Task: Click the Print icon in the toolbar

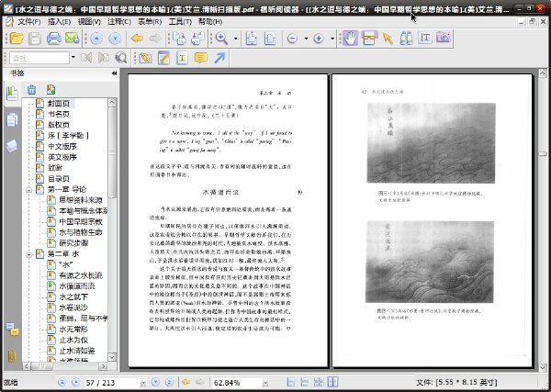Action: pos(54,38)
